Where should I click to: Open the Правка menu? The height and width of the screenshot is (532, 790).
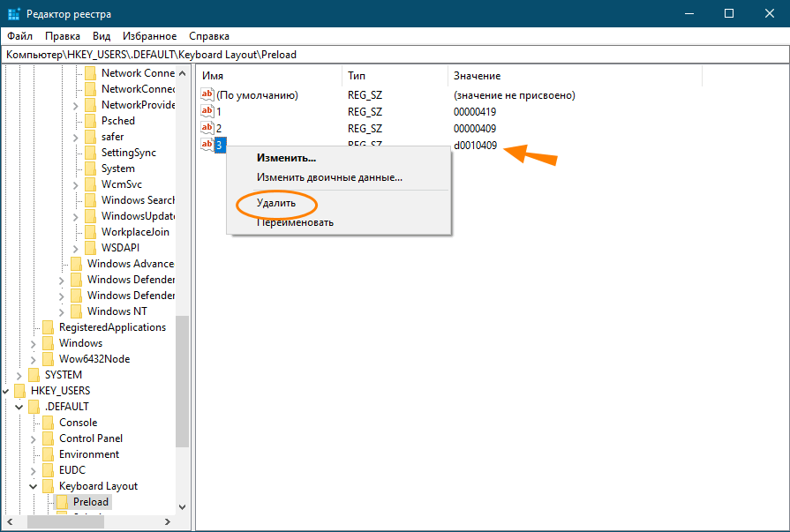point(63,36)
